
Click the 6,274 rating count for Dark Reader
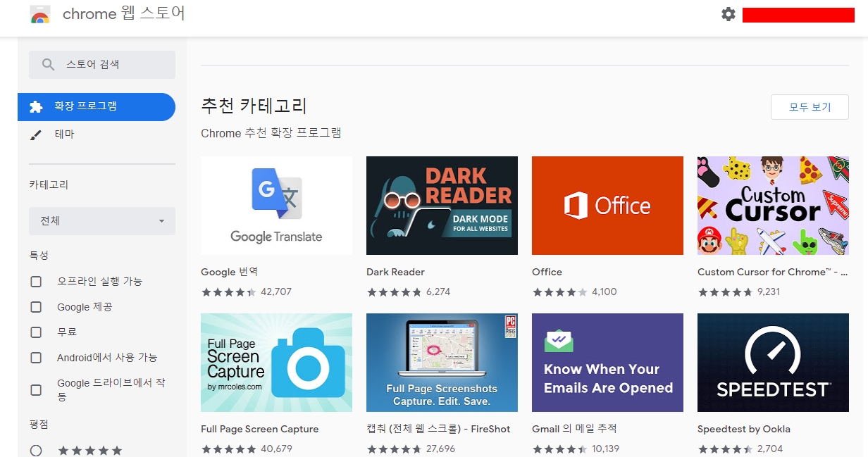point(438,292)
